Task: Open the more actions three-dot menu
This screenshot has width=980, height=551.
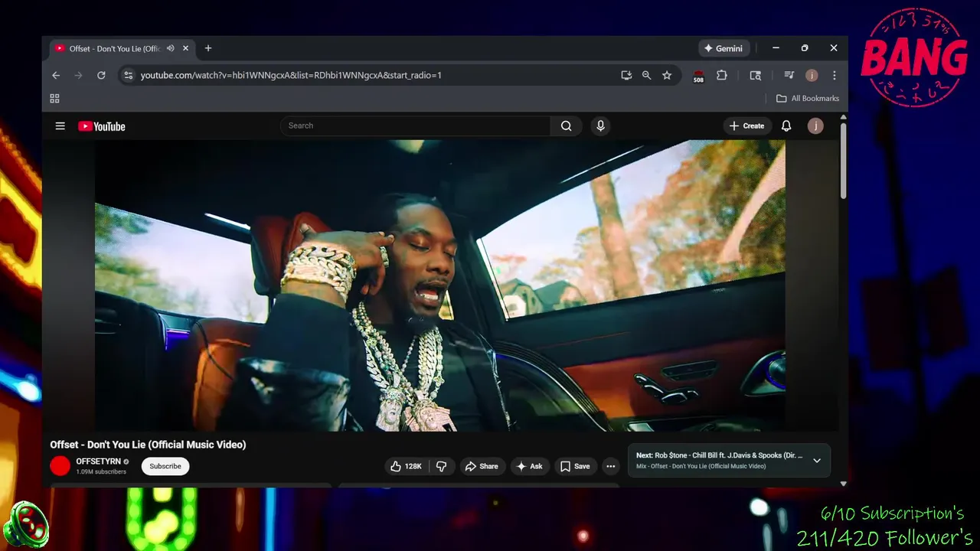Action: coord(610,466)
